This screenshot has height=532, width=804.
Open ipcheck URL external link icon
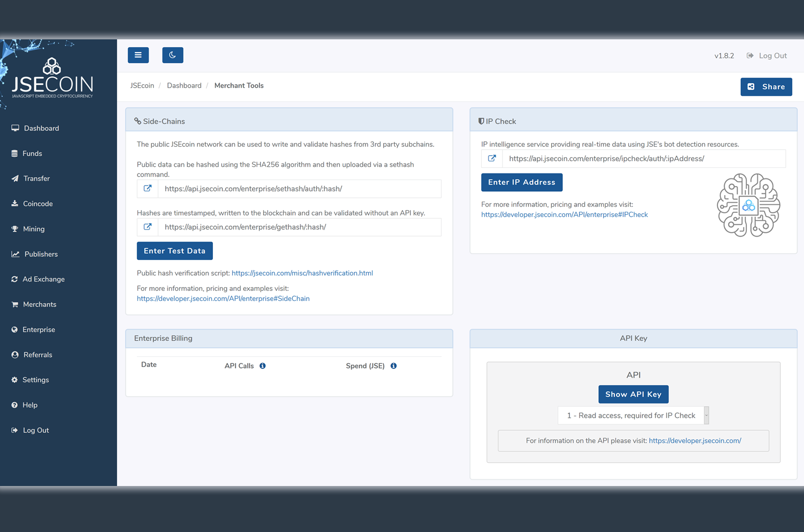coord(492,158)
